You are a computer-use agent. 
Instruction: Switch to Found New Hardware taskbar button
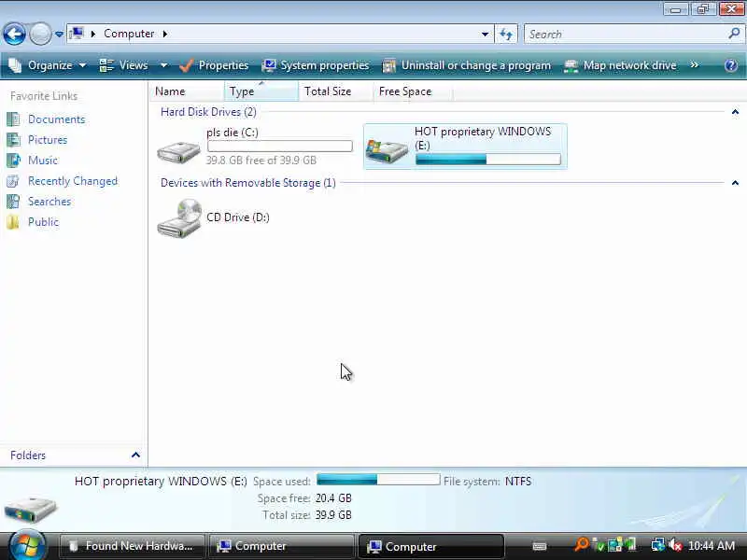coord(132,546)
